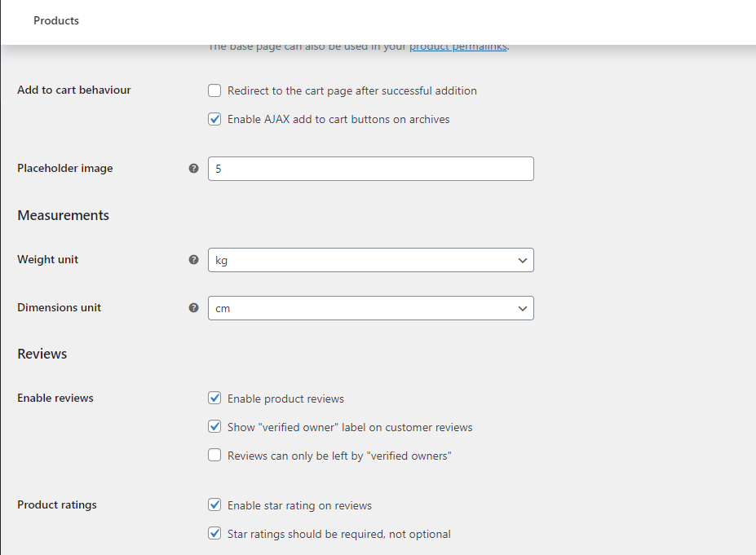Click the help icon beside Placeholder image
Screen dimensions: 756x555
coord(193,169)
